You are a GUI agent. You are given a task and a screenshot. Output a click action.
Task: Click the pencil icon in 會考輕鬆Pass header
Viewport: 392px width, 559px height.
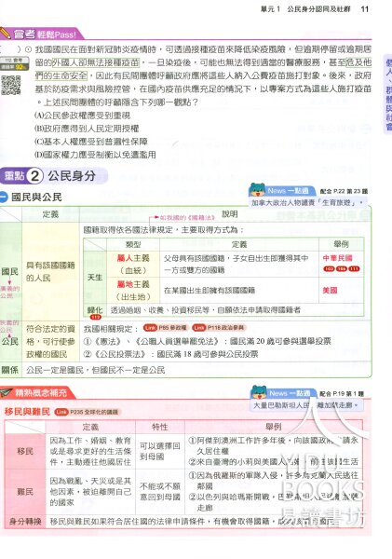5,33
